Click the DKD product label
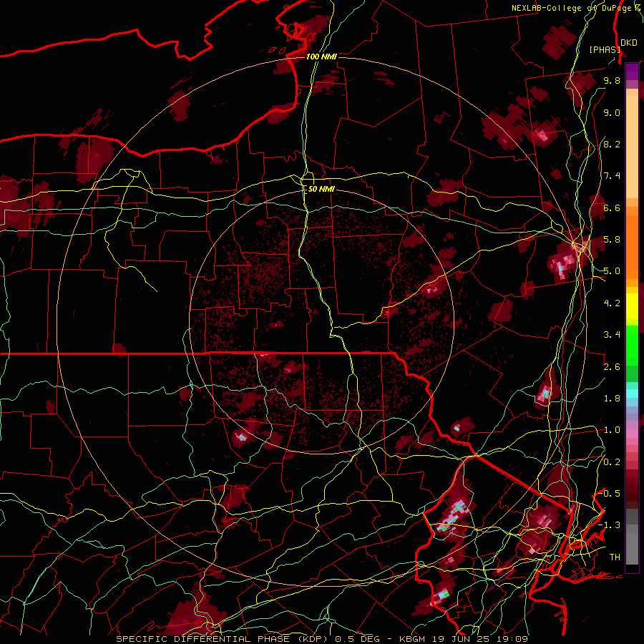Image resolution: width=644 pixels, height=644 pixels. pyautogui.click(x=629, y=42)
